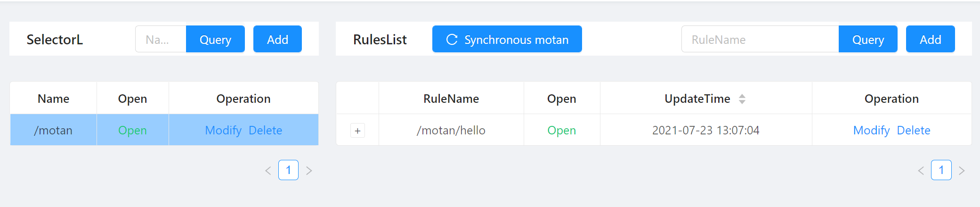
Task: Click Query button in rules panel
Action: click(867, 40)
